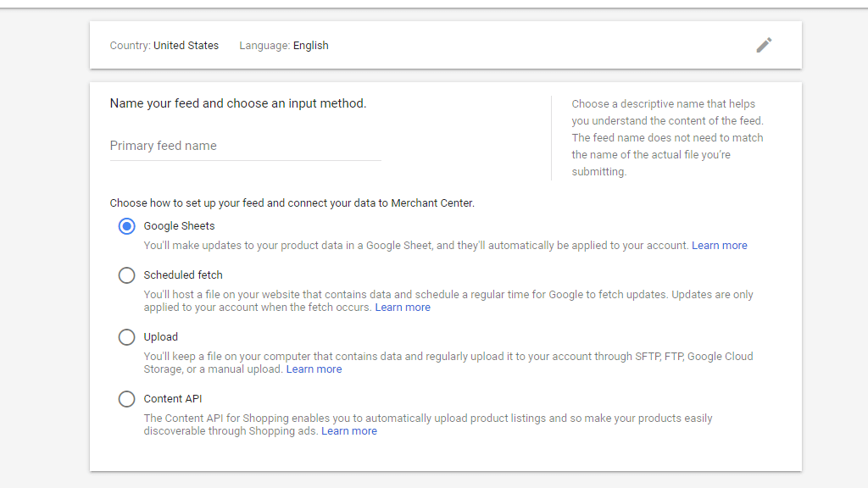Screen dimensions: 868x488
Task: Choose the Content API radio button
Action: pyautogui.click(x=127, y=399)
